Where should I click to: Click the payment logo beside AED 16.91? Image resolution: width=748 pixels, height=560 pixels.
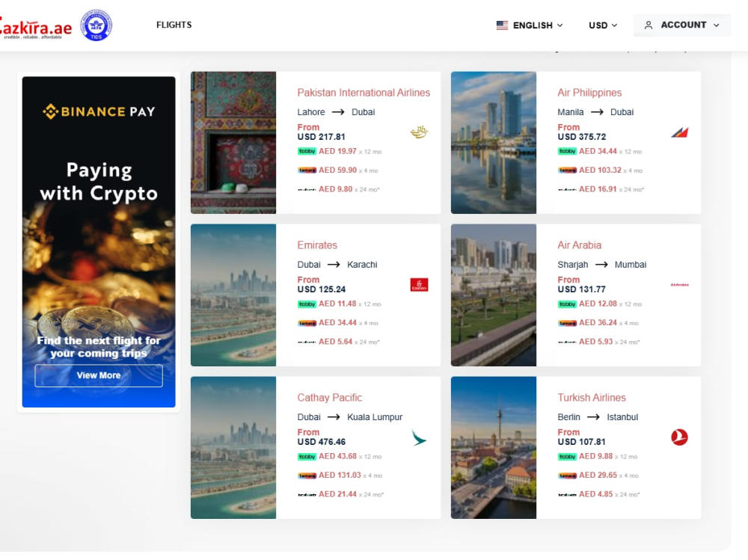click(x=567, y=189)
